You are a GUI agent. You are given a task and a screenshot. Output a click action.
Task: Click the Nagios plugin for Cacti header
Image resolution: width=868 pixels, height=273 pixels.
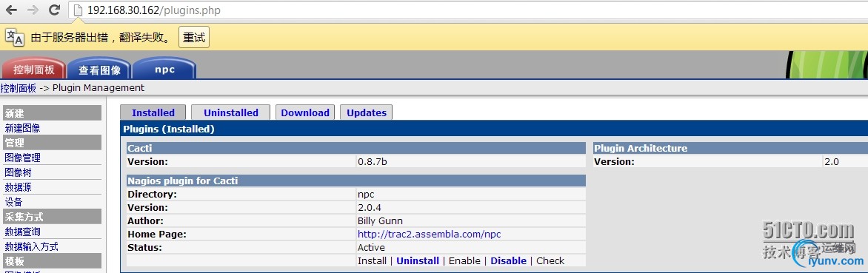(x=356, y=181)
